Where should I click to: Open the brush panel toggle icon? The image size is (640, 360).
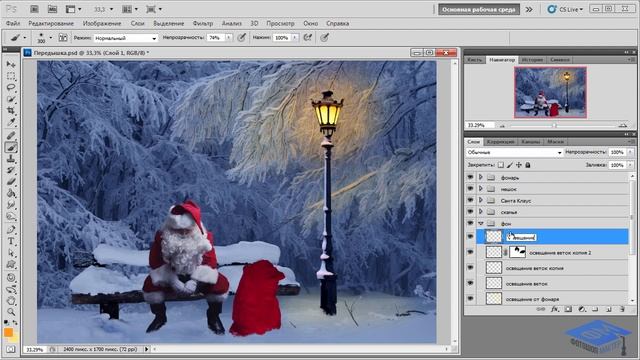[x=63, y=38]
